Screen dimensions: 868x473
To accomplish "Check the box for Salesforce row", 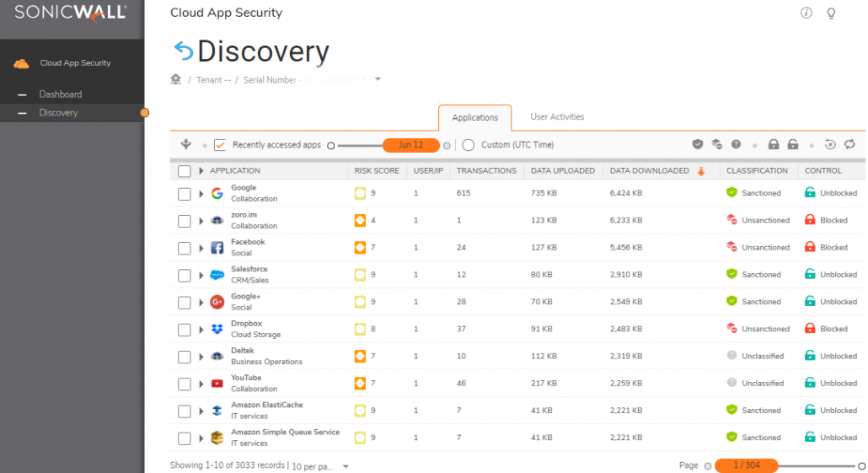I will tap(185, 275).
